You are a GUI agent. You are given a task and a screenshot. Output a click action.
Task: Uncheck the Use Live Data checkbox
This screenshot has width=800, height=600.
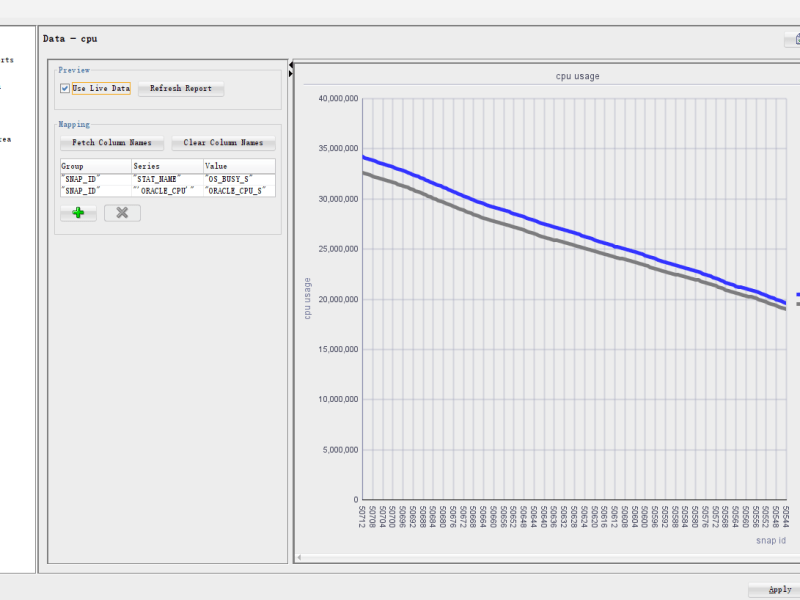pyautogui.click(x=66, y=89)
